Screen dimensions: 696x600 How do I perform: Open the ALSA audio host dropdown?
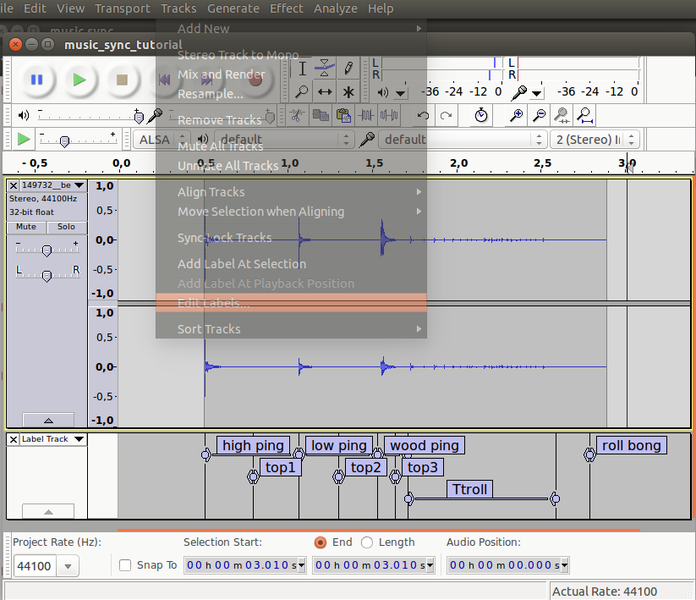(x=162, y=140)
